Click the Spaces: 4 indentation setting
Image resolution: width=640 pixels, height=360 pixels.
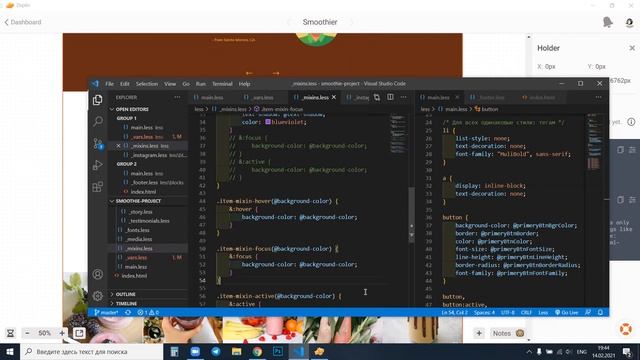click(484, 312)
